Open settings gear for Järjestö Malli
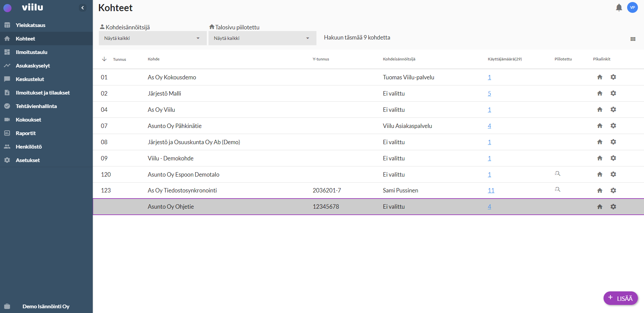 click(613, 94)
